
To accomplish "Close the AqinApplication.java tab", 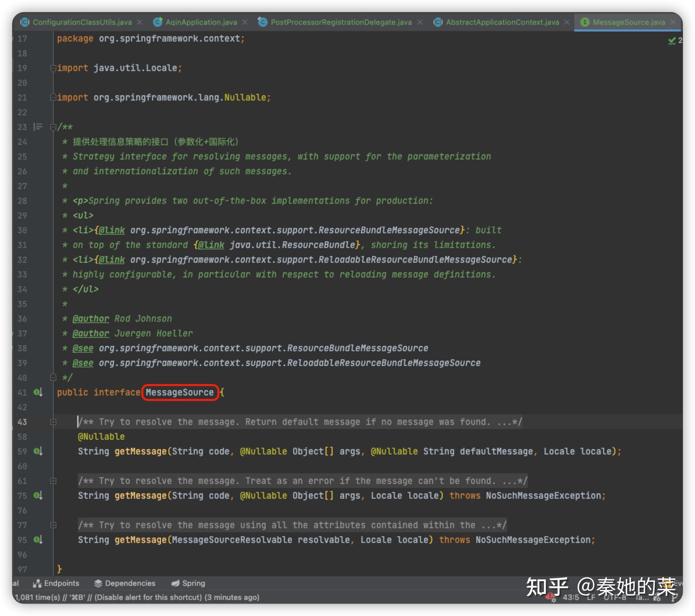I will coord(245,22).
